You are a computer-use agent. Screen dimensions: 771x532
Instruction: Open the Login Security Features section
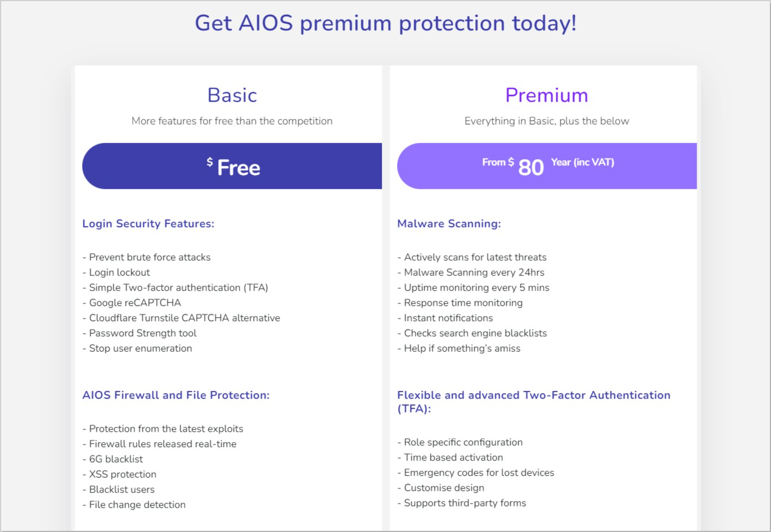148,223
